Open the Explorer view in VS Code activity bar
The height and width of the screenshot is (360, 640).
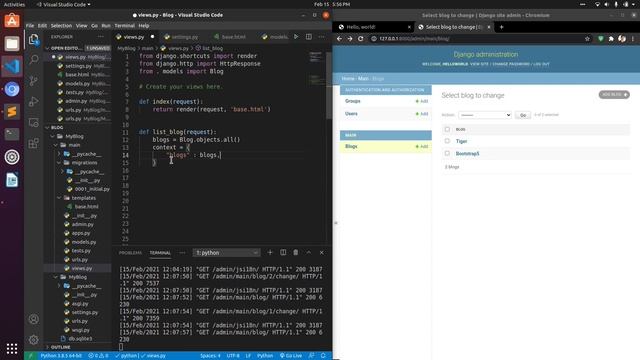34,39
